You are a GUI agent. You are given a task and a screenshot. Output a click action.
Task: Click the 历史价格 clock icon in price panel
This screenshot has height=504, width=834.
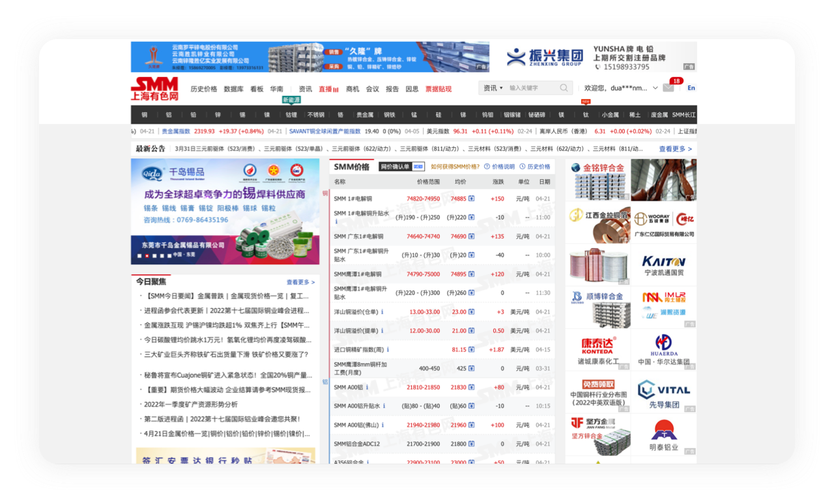pyautogui.click(x=523, y=167)
